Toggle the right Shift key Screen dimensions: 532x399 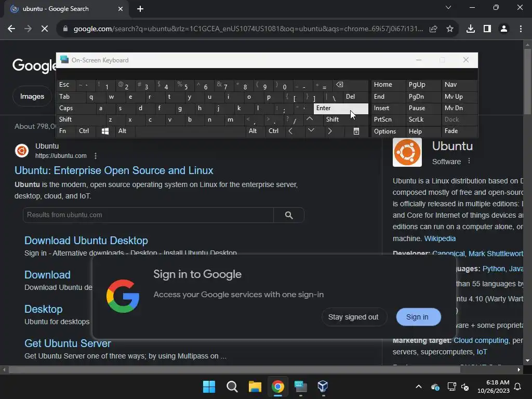tap(346, 119)
